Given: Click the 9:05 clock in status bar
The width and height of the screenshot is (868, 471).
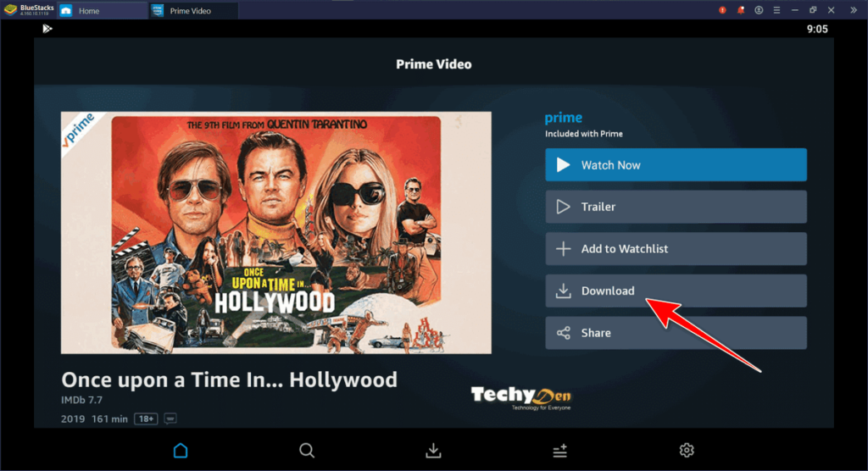Looking at the screenshot, I should (817, 30).
